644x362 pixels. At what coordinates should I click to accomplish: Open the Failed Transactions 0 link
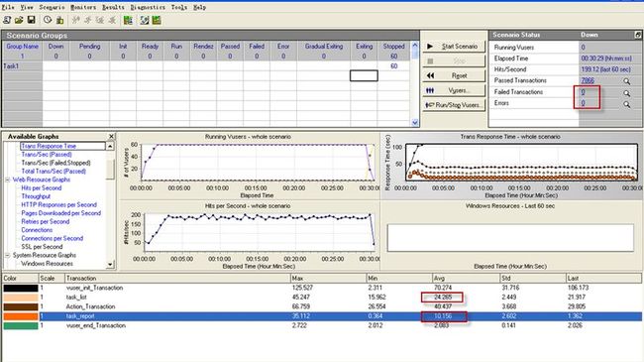click(583, 92)
